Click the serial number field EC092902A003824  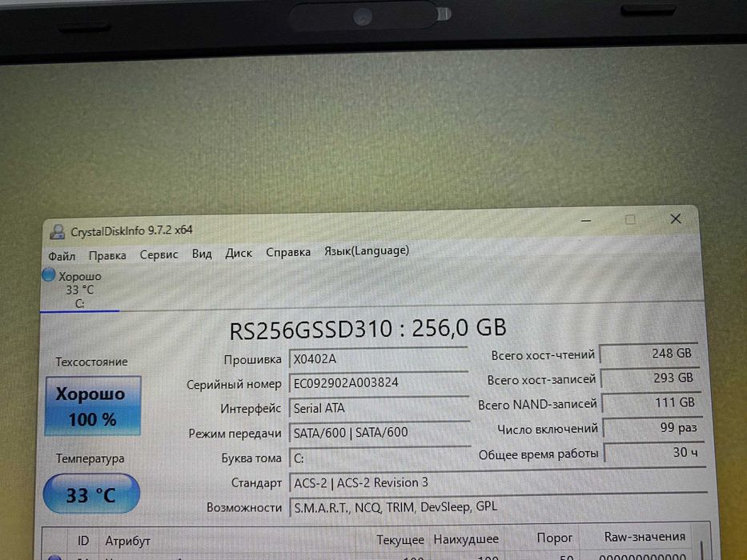[x=380, y=383]
